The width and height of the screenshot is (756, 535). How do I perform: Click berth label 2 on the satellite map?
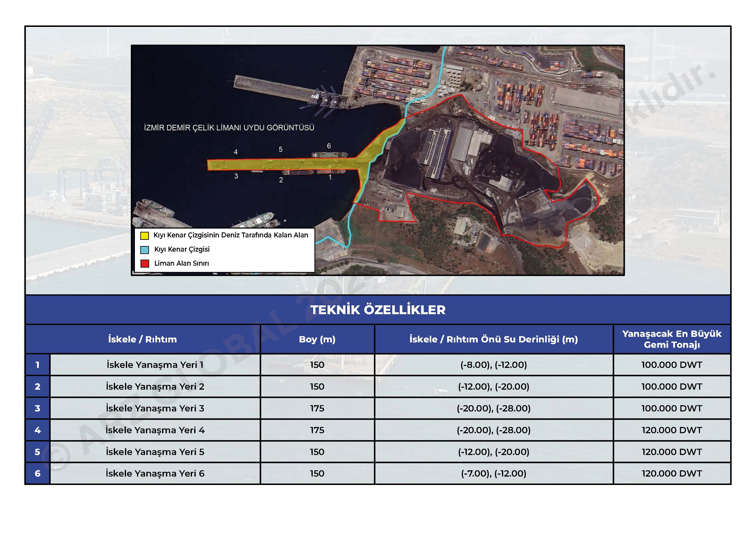[x=281, y=180]
